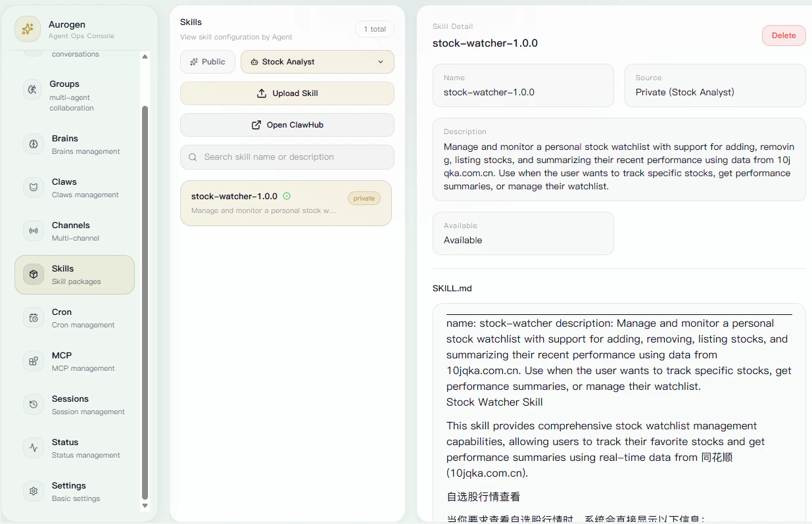
Task: Click the sidebar scroll down arrow
Action: point(145,506)
